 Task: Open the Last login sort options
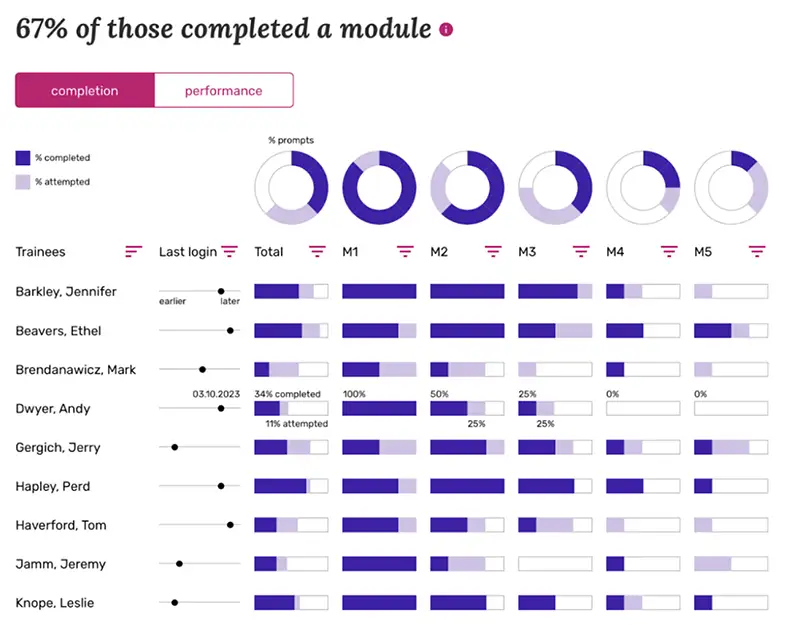(230, 252)
